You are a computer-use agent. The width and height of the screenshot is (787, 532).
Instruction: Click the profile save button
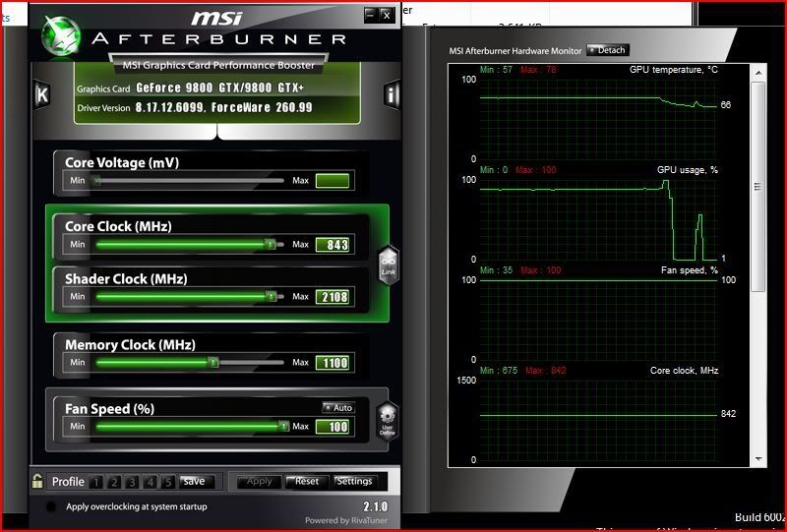click(x=196, y=481)
